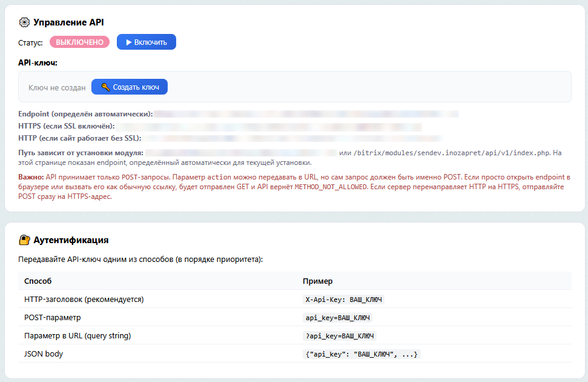
Task: Click the pink ВЫКЛЮЧЕНО status pill
Action: (x=79, y=41)
